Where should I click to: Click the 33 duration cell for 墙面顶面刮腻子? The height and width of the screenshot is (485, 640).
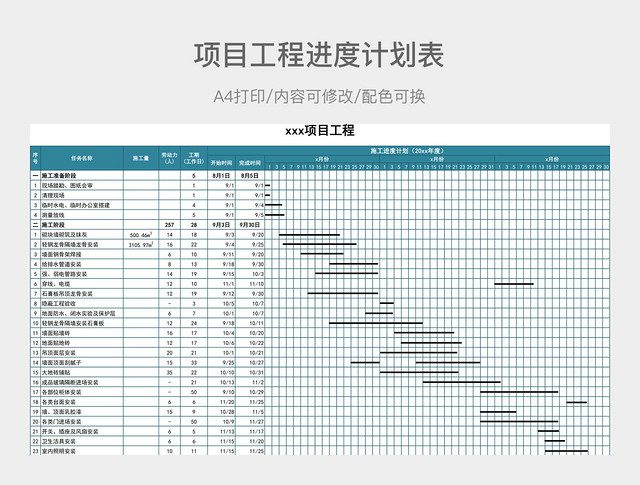pos(194,363)
